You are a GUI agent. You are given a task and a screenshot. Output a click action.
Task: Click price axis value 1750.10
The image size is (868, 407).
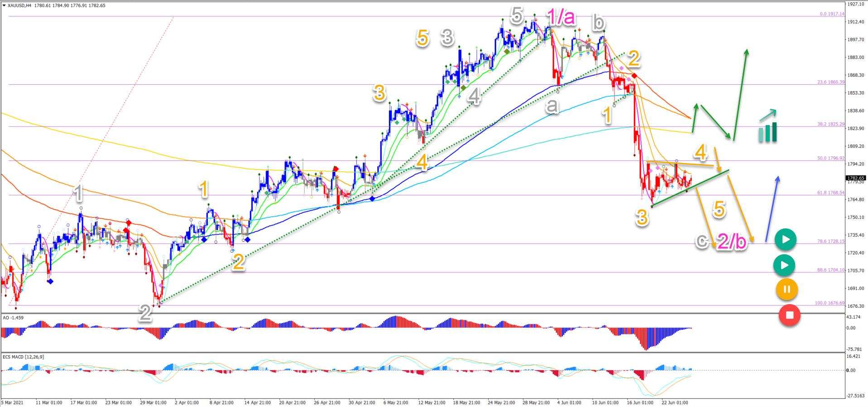[x=856, y=217]
